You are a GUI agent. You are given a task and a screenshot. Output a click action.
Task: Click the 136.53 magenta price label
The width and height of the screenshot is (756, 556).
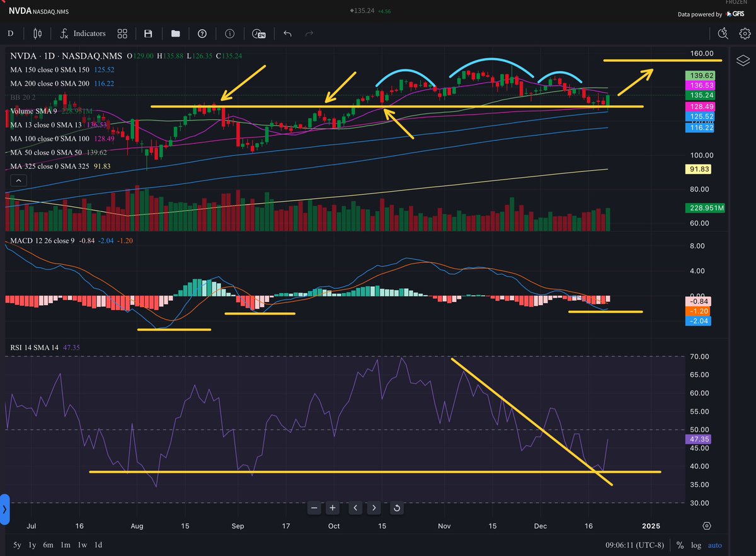pyautogui.click(x=701, y=85)
